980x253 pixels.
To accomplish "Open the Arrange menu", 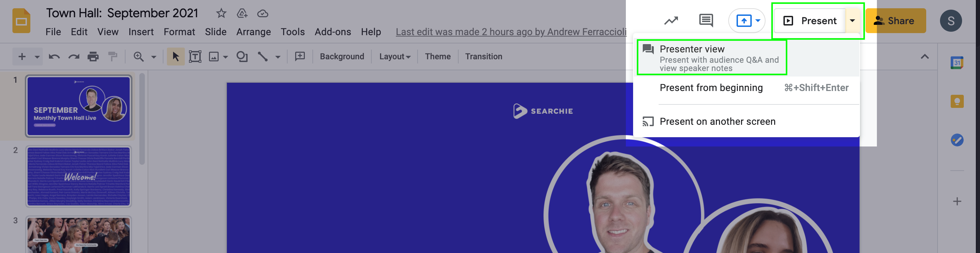I will (253, 32).
